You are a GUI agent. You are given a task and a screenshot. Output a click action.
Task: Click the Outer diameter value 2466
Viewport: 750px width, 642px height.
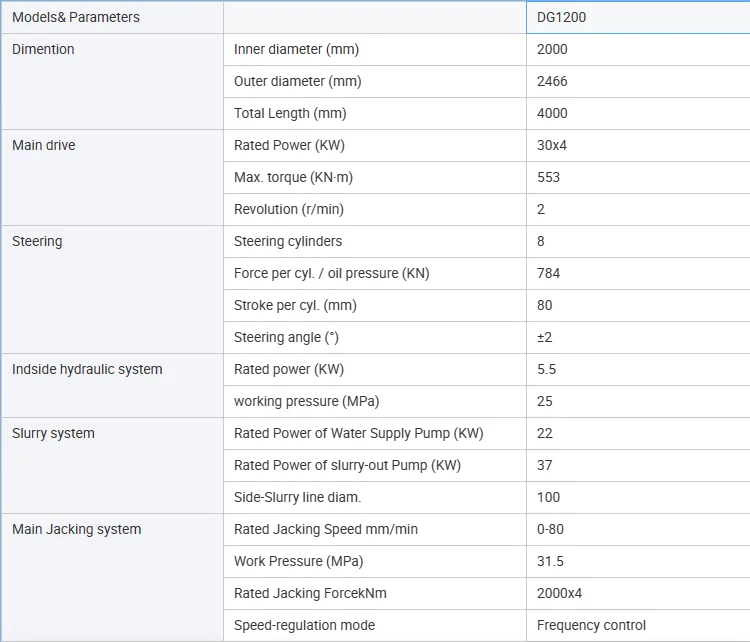click(552, 81)
